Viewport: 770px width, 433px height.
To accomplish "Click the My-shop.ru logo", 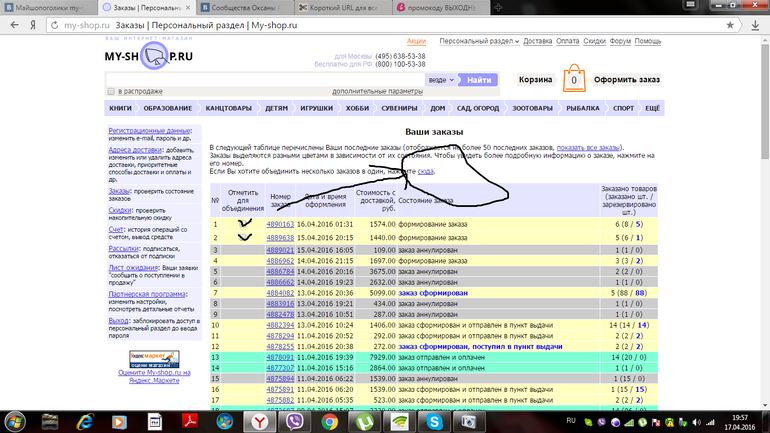I will 148,57.
